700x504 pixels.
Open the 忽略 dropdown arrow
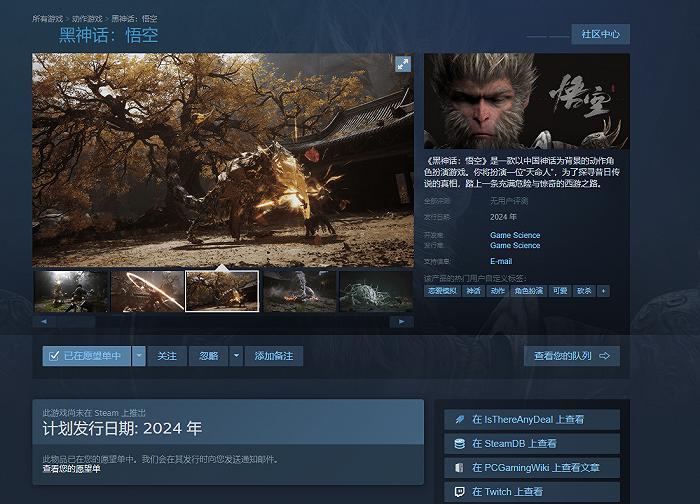236,356
